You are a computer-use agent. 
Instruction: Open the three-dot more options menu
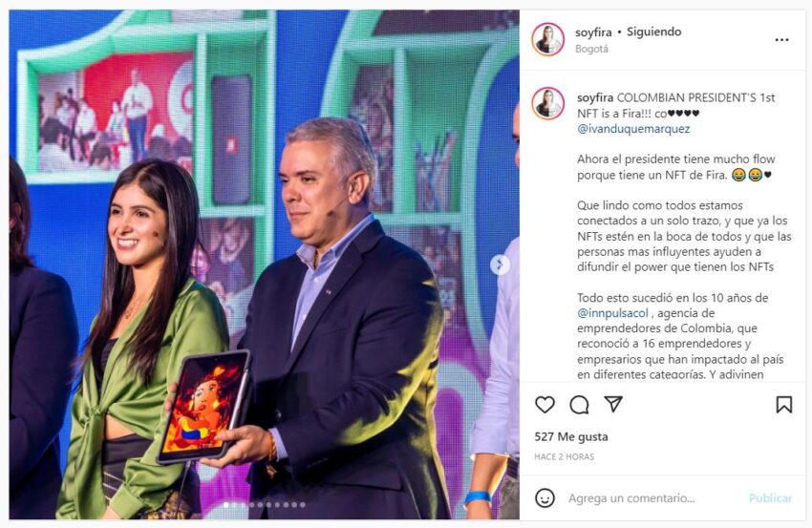click(x=781, y=40)
